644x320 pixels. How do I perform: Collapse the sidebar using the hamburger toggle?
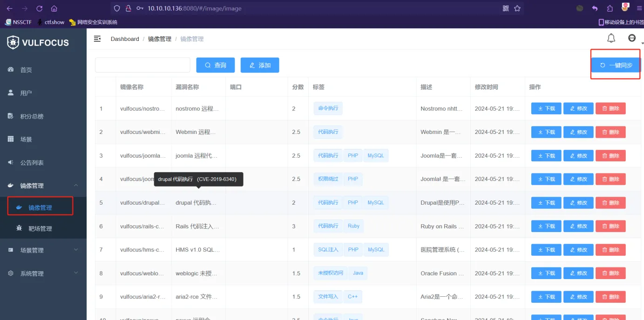click(97, 39)
